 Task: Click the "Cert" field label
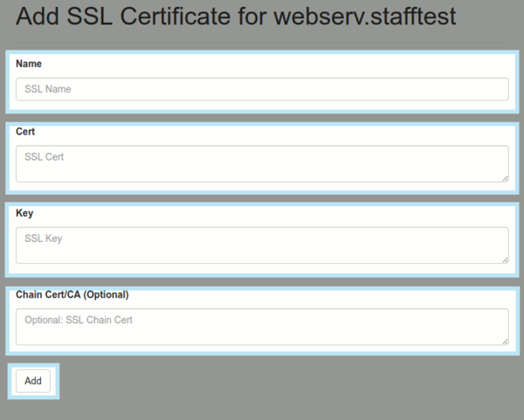point(25,131)
